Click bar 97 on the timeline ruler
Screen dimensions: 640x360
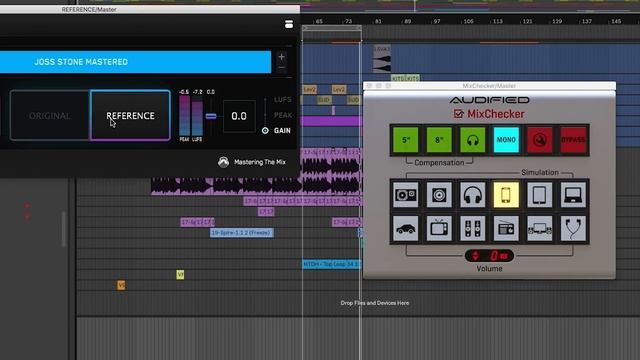[x=436, y=21]
